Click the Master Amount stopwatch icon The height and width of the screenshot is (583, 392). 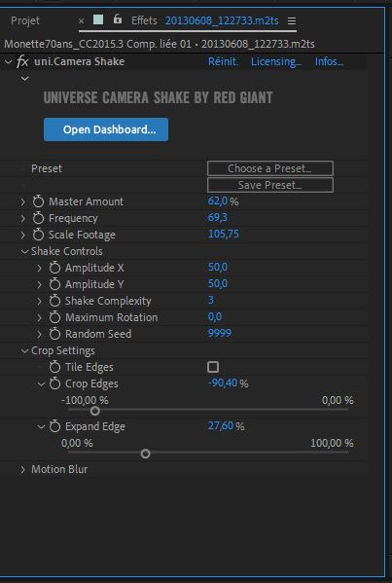click(38, 201)
